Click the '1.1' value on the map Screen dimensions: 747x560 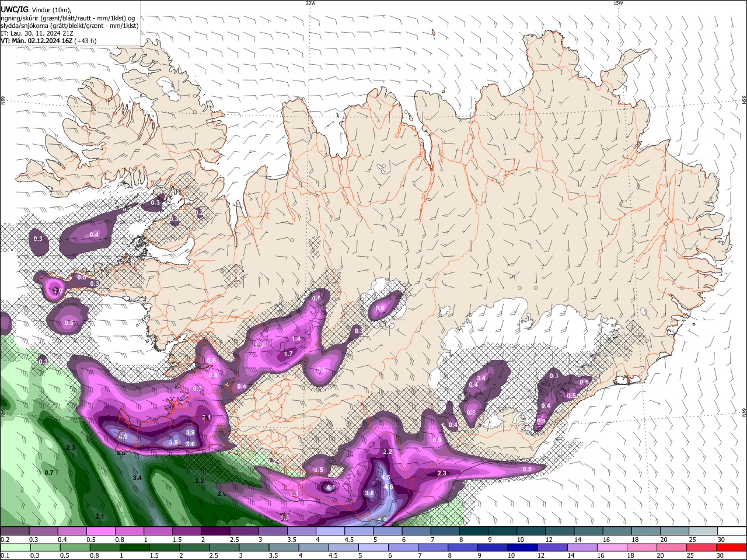tap(294, 494)
